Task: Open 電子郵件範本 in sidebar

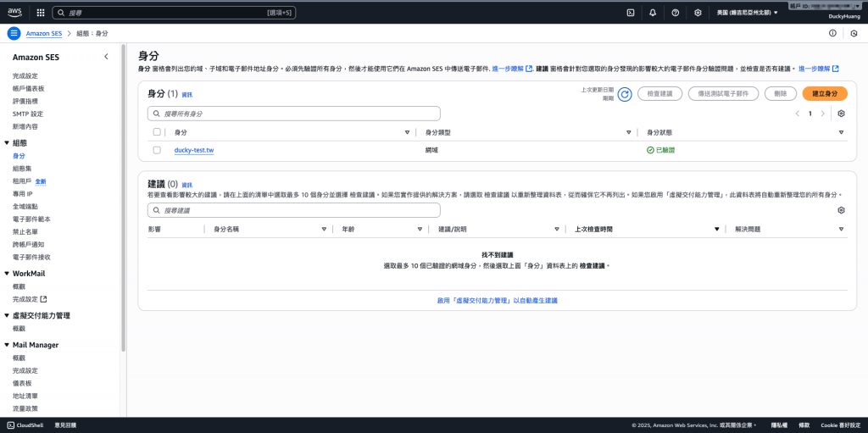Action: click(x=31, y=219)
